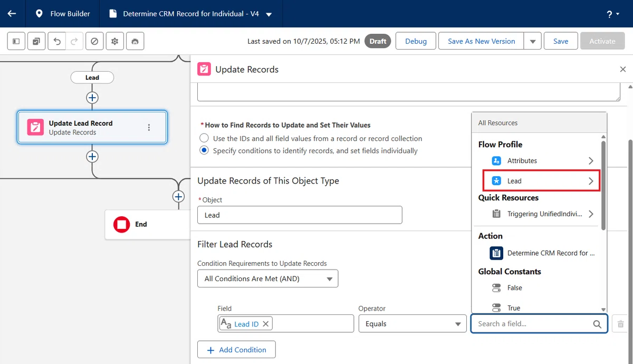
Task: Open Update Lead Record three-dot menu
Action: pos(149,127)
